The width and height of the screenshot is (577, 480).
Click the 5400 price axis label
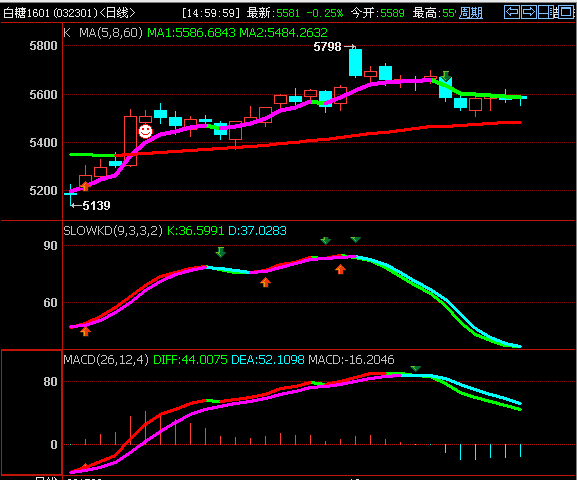(43, 142)
